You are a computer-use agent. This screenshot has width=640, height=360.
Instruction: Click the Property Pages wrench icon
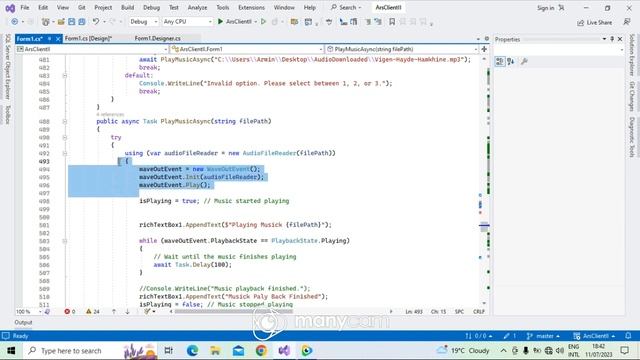(x=524, y=62)
